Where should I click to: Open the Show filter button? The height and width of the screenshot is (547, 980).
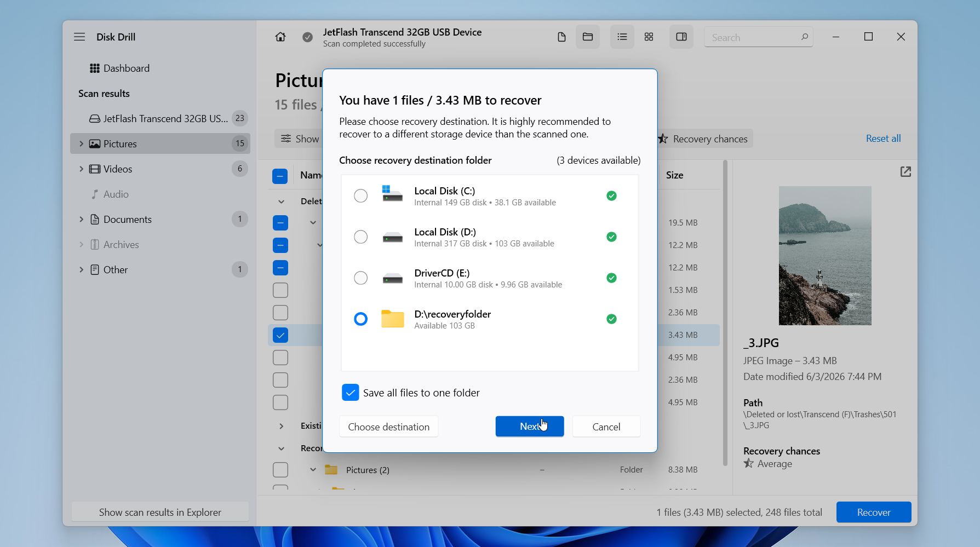pyautogui.click(x=299, y=139)
